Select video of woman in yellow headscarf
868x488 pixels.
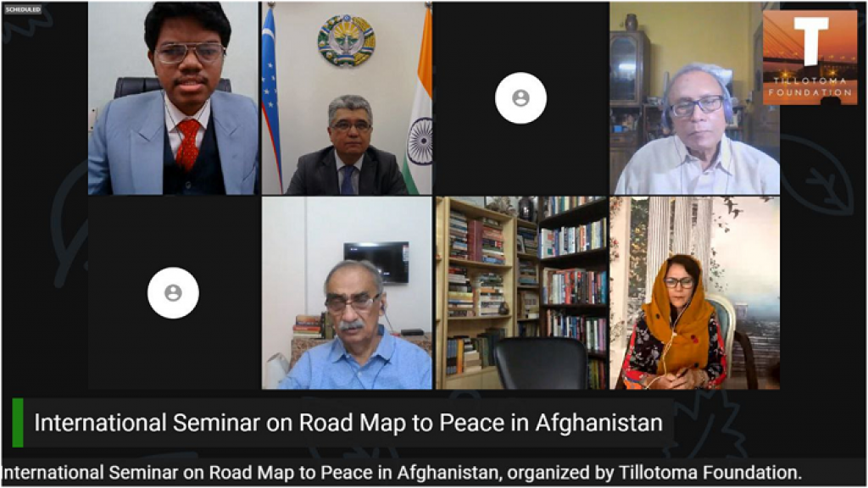(x=695, y=292)
